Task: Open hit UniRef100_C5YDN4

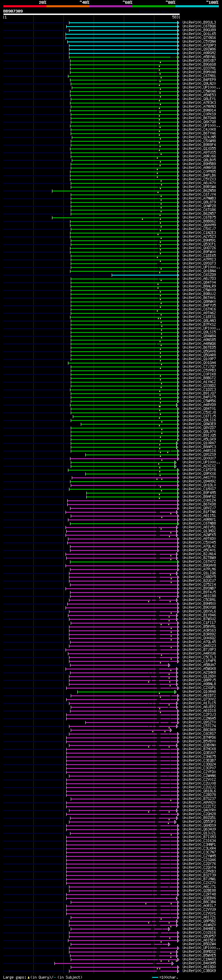Action: [x=199, y=41]
